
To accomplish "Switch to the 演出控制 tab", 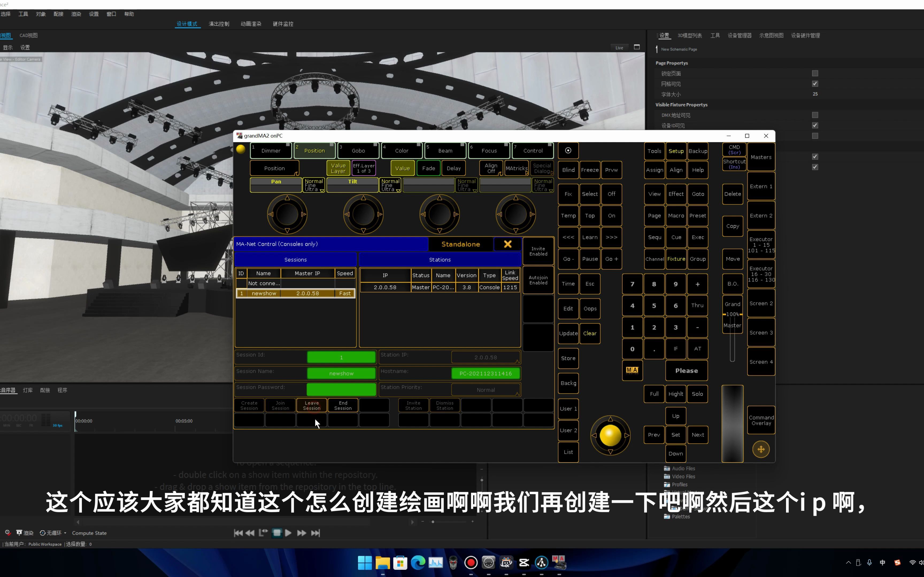I will point(219,24).
